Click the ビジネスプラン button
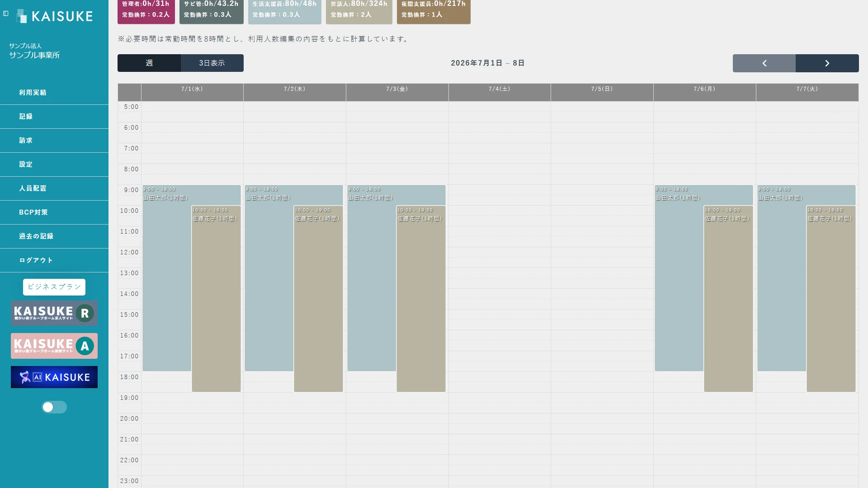 click(54, 287)
